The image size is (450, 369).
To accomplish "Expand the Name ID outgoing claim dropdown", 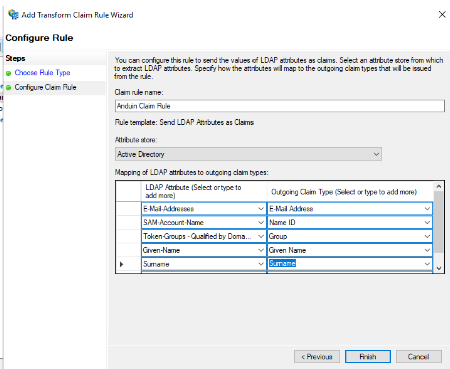I will 427,223.
